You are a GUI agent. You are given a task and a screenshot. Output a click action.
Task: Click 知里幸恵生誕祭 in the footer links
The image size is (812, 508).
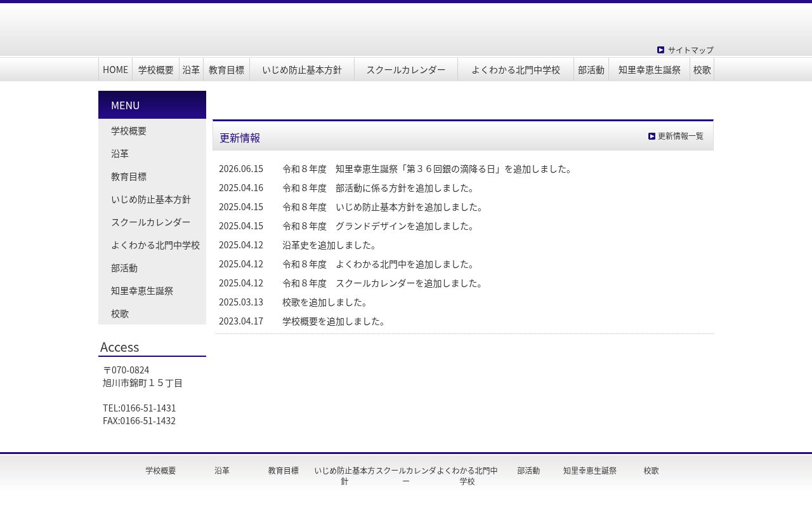590,471
